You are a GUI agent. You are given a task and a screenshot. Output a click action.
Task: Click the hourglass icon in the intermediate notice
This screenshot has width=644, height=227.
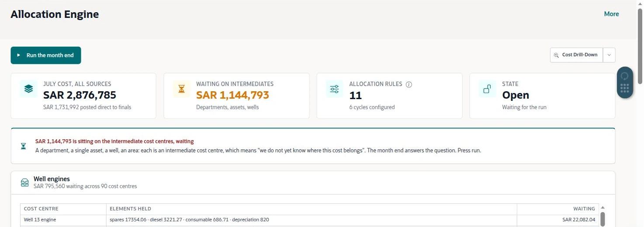(x=24, y=146)
